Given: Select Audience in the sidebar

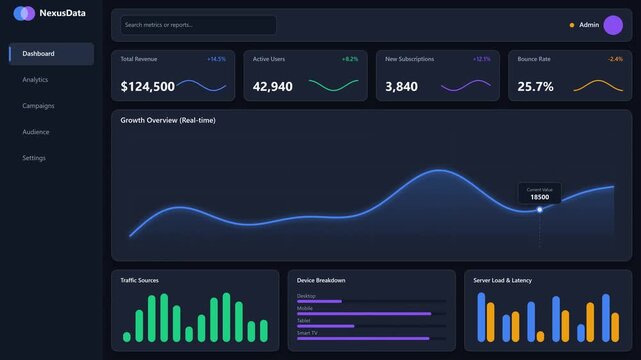Looking at the screenshot, I should tap(36, 132).
